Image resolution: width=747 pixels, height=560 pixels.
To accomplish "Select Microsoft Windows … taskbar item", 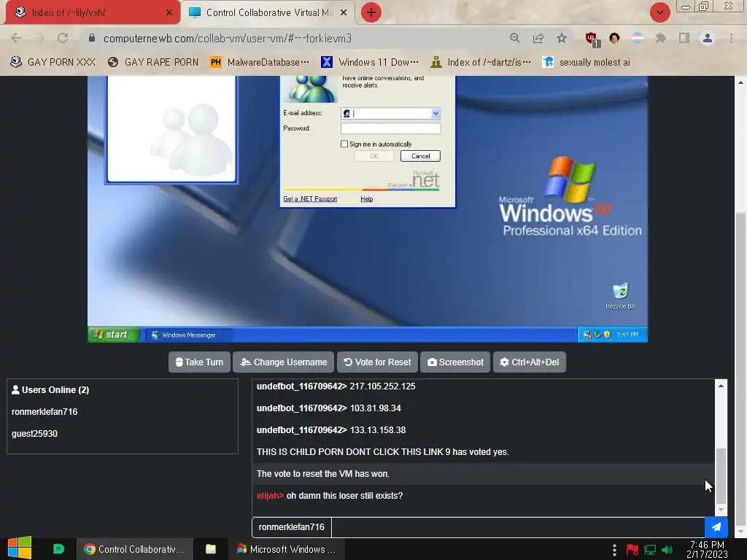I will click(x=286, y=549).
